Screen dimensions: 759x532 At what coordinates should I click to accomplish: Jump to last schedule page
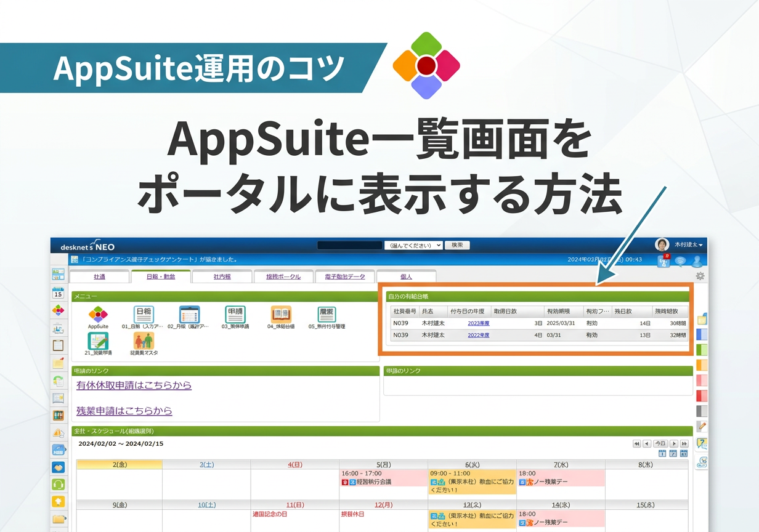click(x=684, y=443)
